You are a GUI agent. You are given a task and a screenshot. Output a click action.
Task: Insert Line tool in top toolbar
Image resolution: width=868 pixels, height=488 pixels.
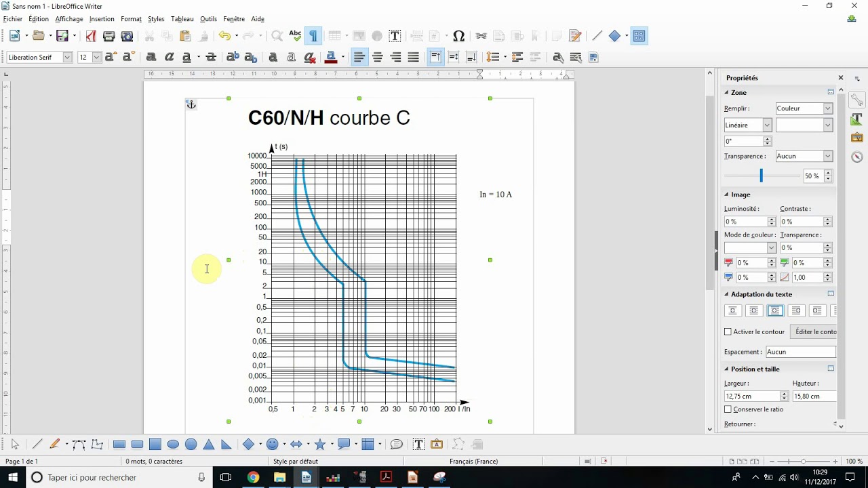pyautogui.click(x=597, y=36)
